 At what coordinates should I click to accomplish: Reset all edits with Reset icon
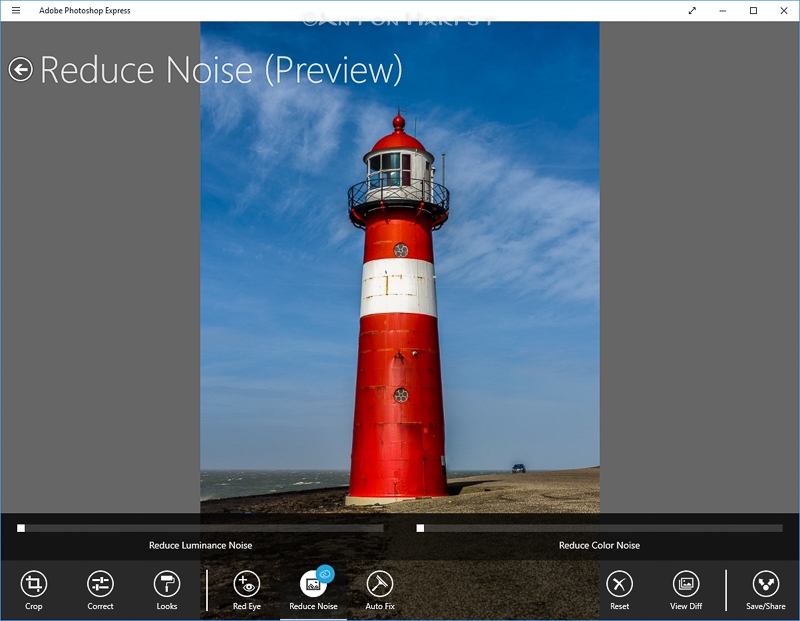(619, 584)
